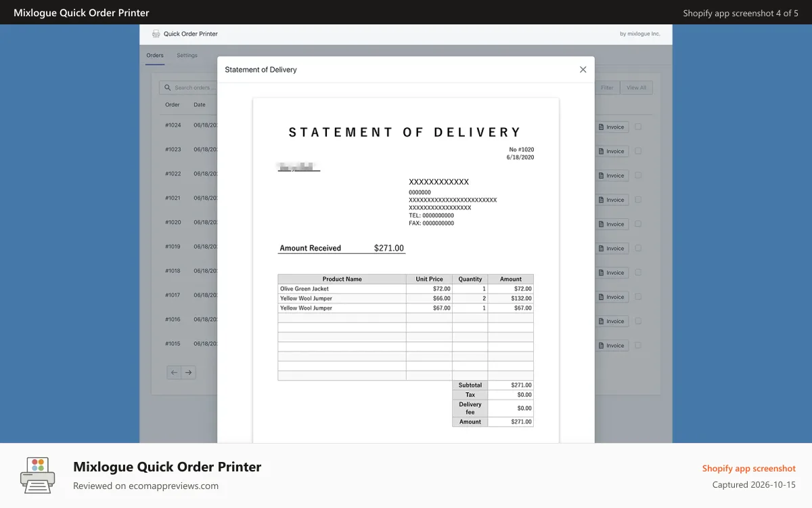
Task: Go to previous page of orders
Action: [174, 372]
